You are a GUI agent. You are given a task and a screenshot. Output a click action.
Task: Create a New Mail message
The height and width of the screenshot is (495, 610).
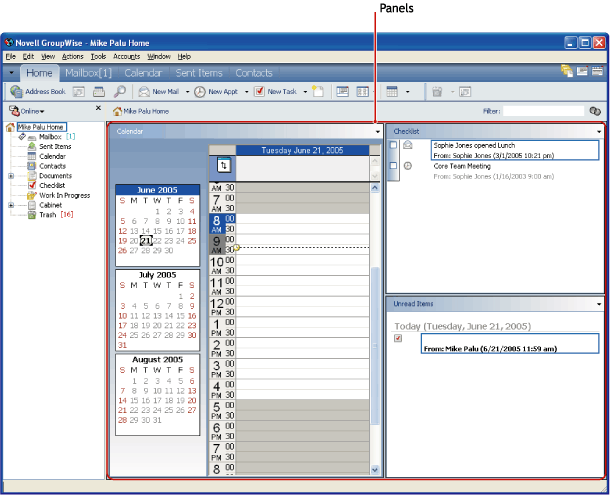(x=159, y=92)
